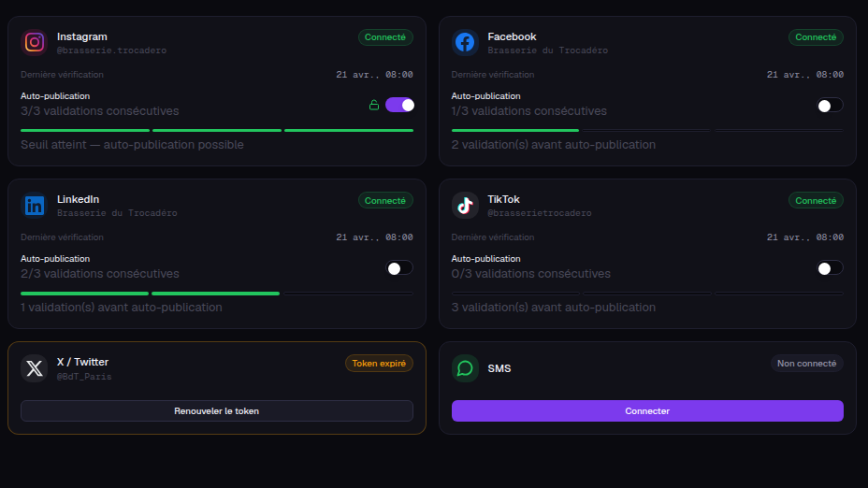Disable Instagram auto-publication toggle
The width and height of the screenshot is (868, 488).
[x=399, y=105]
